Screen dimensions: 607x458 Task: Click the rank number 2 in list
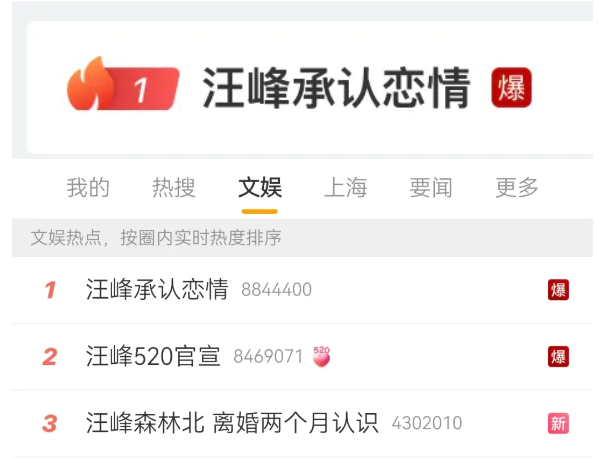[50, 357]
